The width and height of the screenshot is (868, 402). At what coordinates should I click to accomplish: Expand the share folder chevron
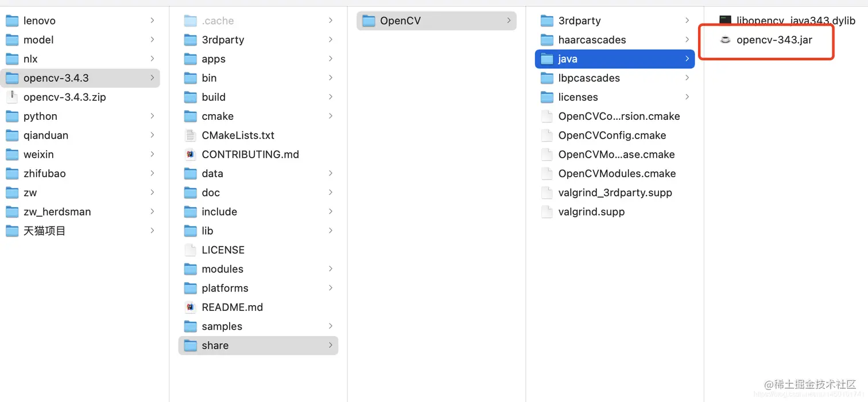click(331, 345)
